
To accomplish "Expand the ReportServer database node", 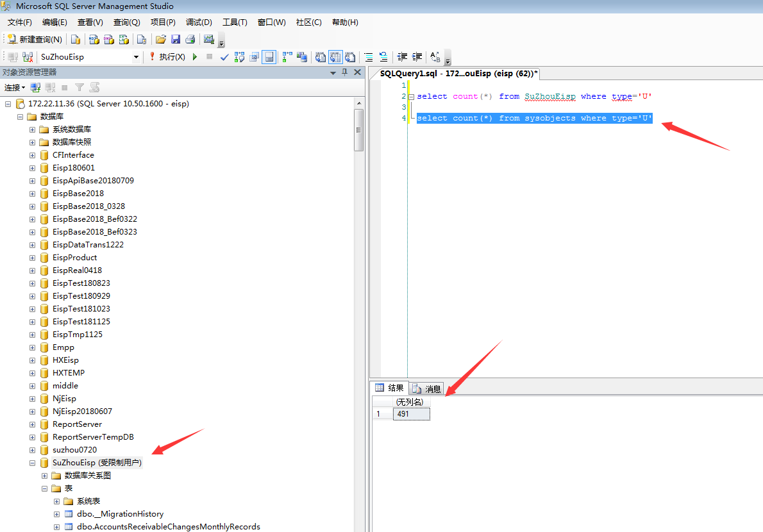I will (32, 424).
